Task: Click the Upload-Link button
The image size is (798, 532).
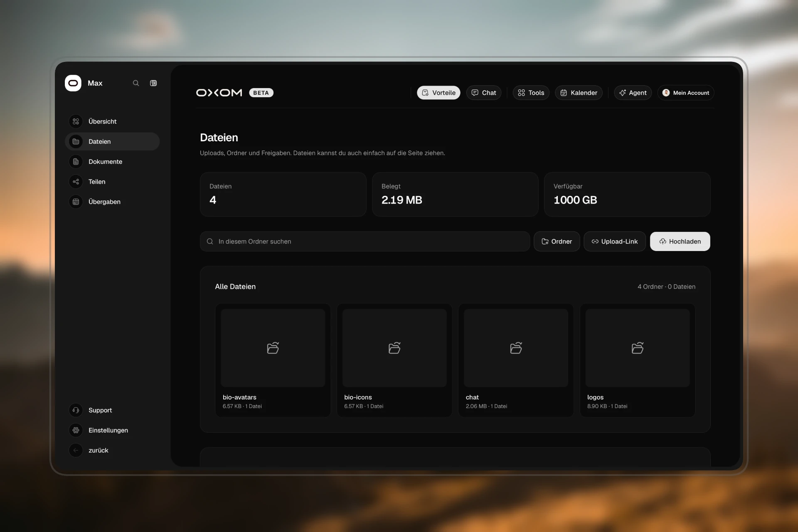Action: click(614, 241)
